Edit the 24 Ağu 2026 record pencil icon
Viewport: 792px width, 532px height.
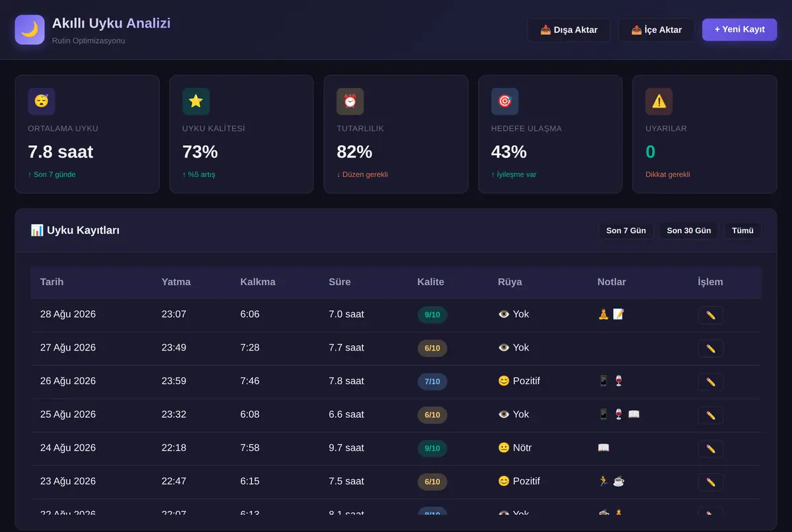tap(711, 449)
